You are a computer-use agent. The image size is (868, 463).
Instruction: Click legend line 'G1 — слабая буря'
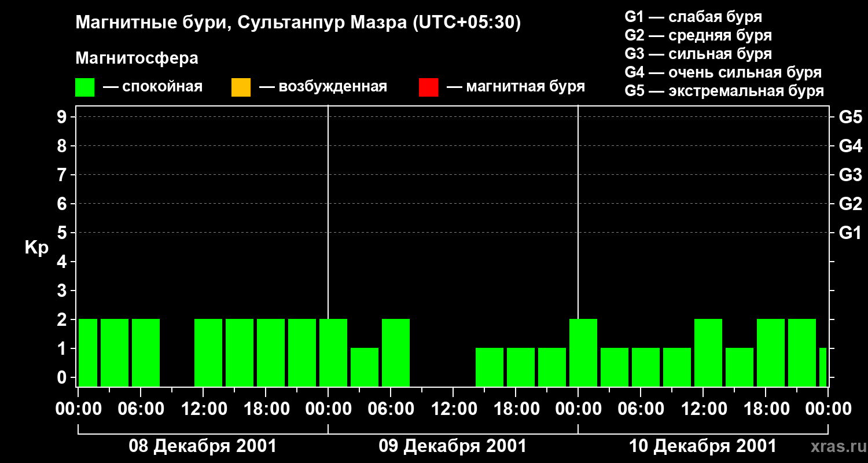[x=693, y=17]
